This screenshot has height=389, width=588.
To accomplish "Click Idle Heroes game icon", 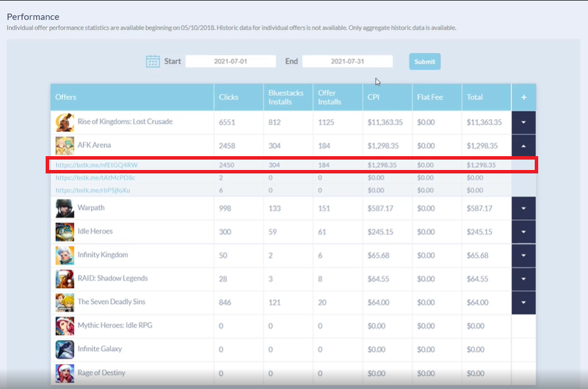I will [65, 231].
